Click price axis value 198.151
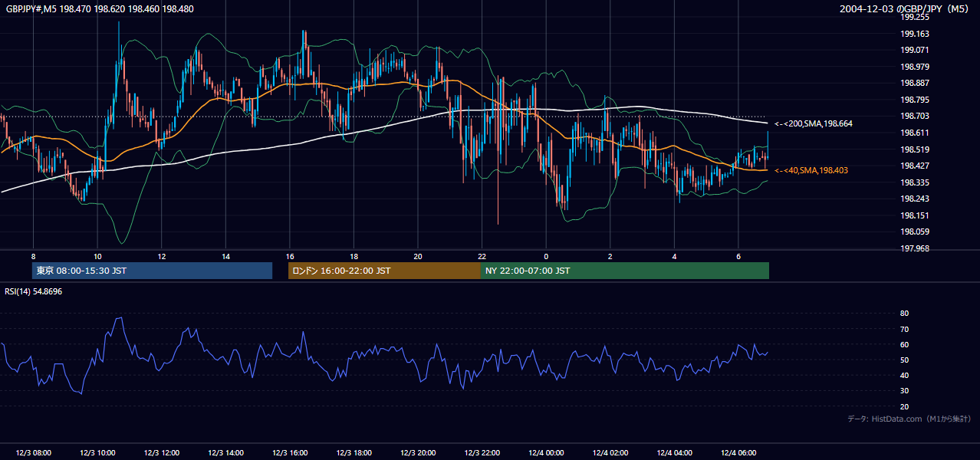Image resolution: width=980 pixels, height=460 pixels. (914, 215)
